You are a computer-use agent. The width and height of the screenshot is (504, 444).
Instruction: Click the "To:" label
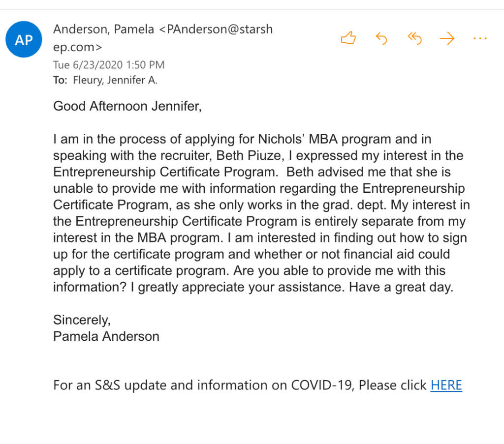coord(60,80)
